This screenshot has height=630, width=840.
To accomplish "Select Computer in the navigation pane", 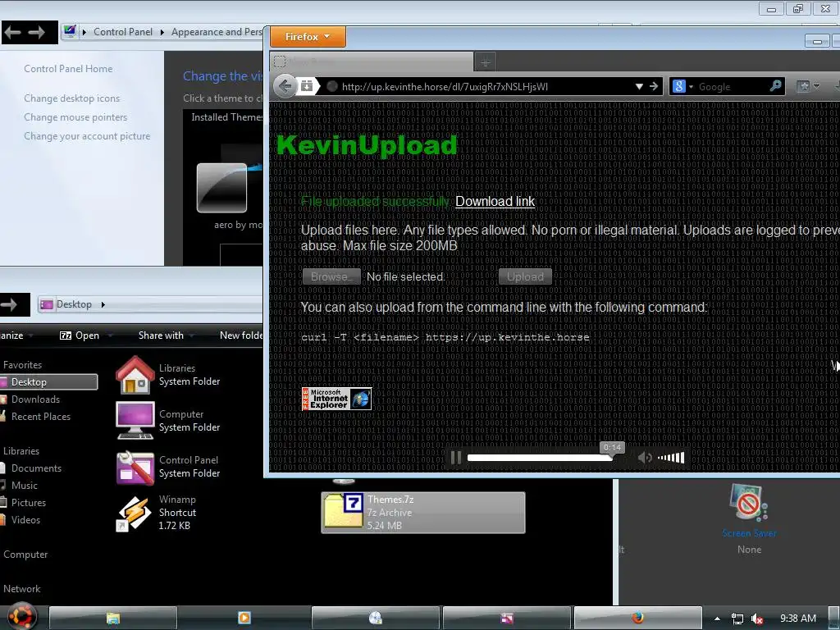I will [x=25, y=555].
